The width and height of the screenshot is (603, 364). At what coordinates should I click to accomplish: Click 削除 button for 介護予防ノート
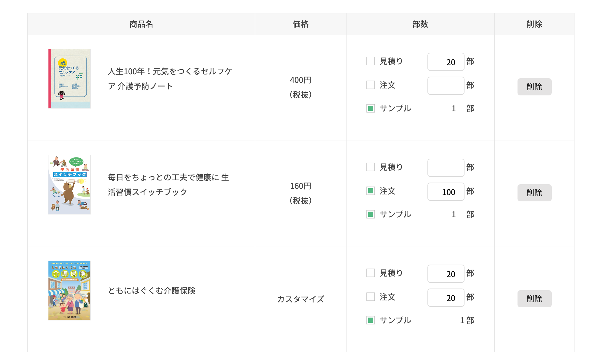[534, 87]
